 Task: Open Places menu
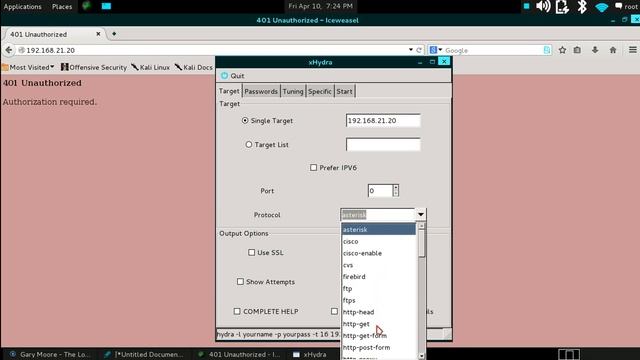62,7
